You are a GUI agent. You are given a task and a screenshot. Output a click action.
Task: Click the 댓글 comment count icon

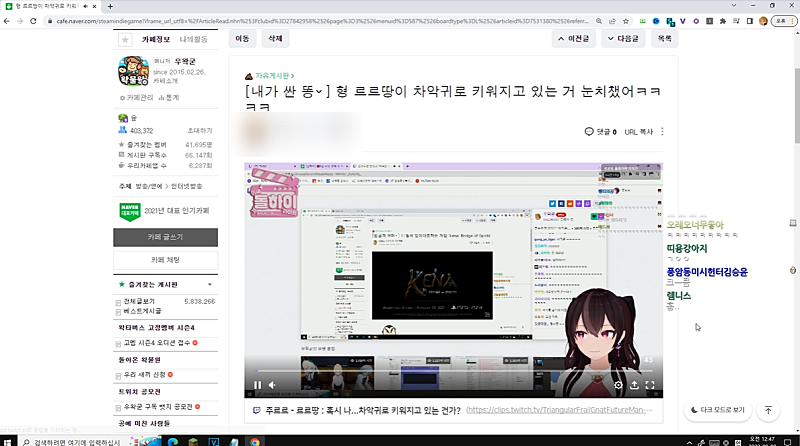pos(590,132)
